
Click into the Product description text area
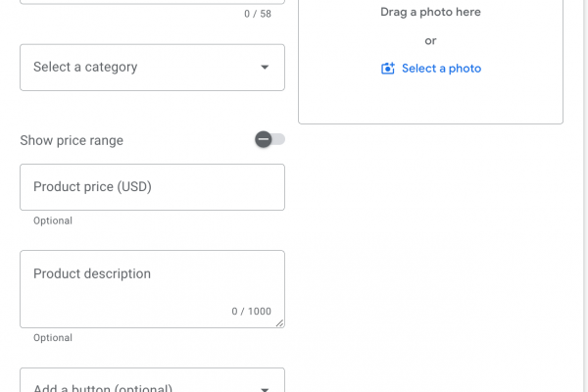[152, 294]
